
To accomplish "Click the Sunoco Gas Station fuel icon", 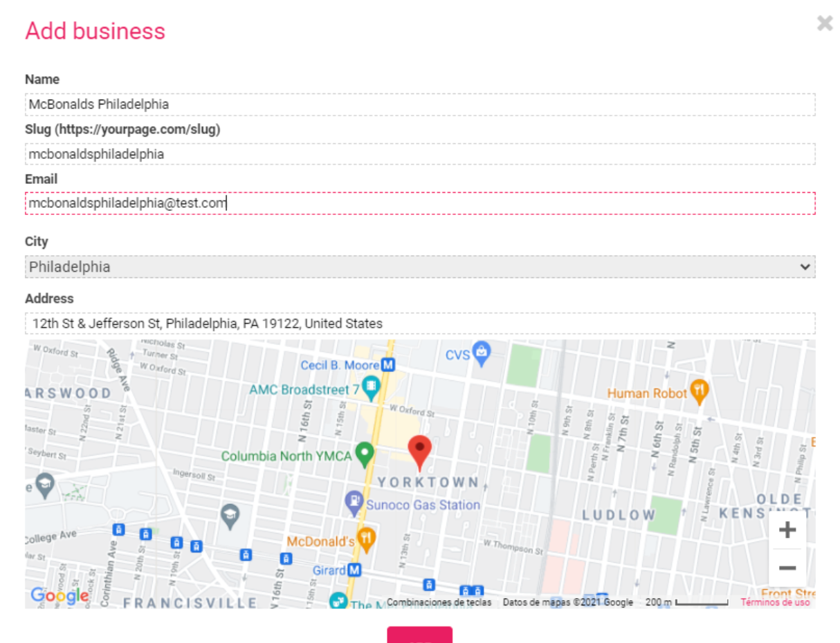I will 354,503.
